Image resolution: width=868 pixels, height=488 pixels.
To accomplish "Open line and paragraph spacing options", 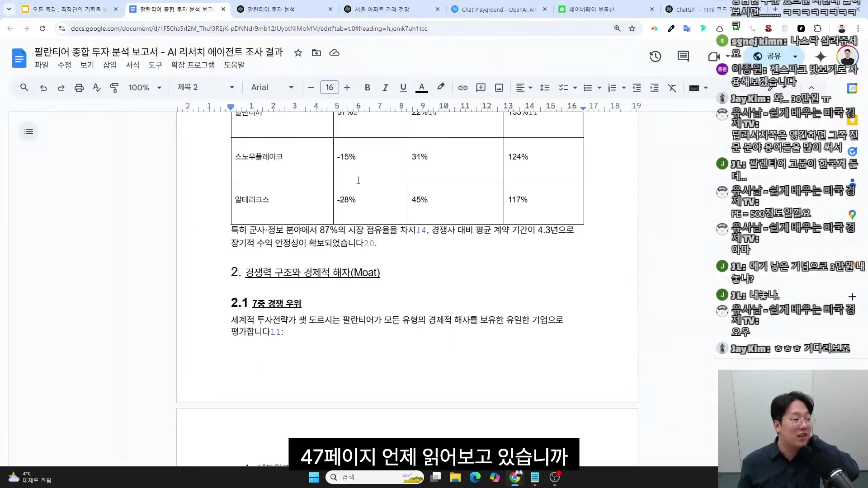I will 545,88.
